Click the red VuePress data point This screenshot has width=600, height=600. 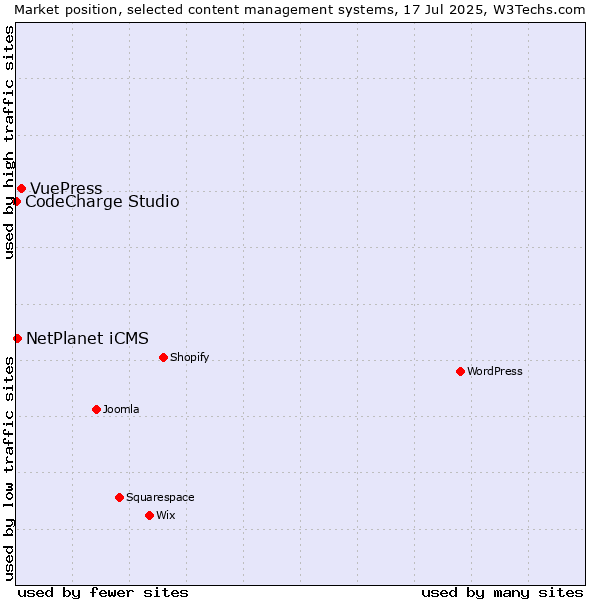tap(21, 188)
